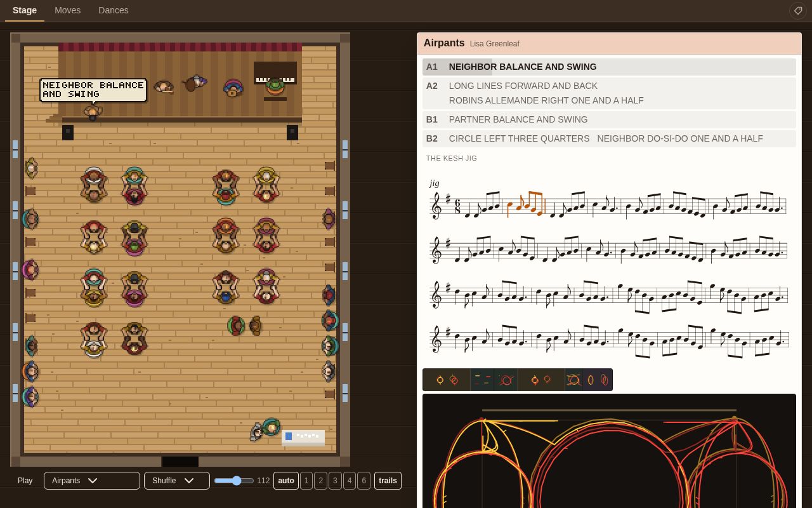Click the author name Lisa Greenleaf
This screenshot has height=508, width=812.
tap(495, 44)
